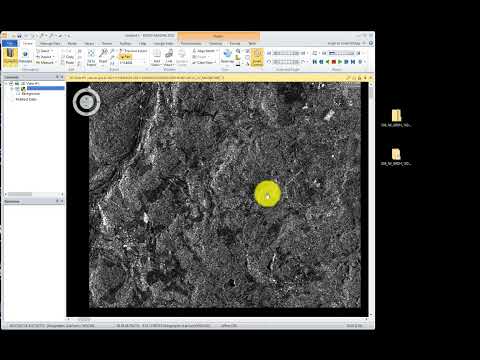Switch to the Google Earth tab
This screenshot has width=480, height=360.
pos(164,43)
